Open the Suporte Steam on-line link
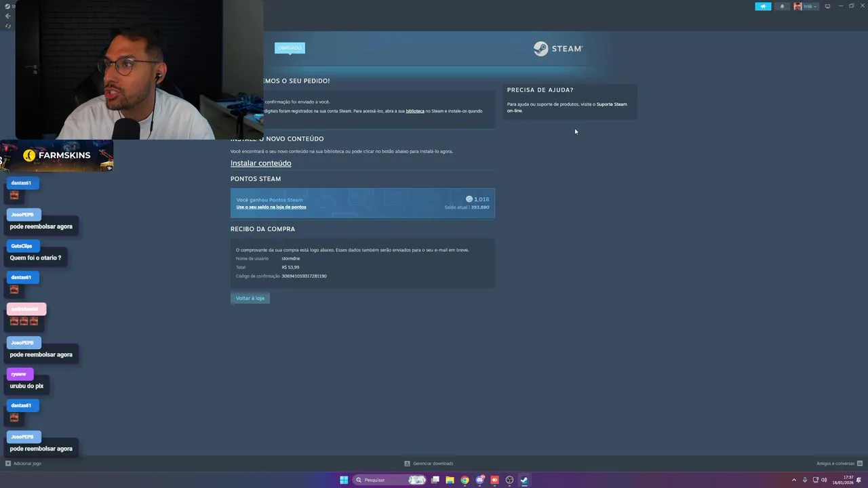This screenshot has width=868, height=488. pos(567,107)
